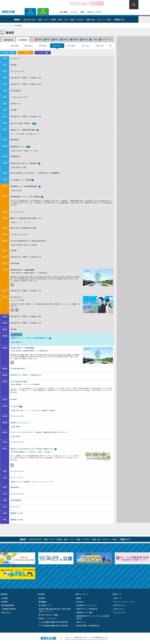Open globe website icon for ゆるキャン△
Image resolution: width=150 pixels, height=644 pixels.
pyautogui.click(x=12, y=465)
